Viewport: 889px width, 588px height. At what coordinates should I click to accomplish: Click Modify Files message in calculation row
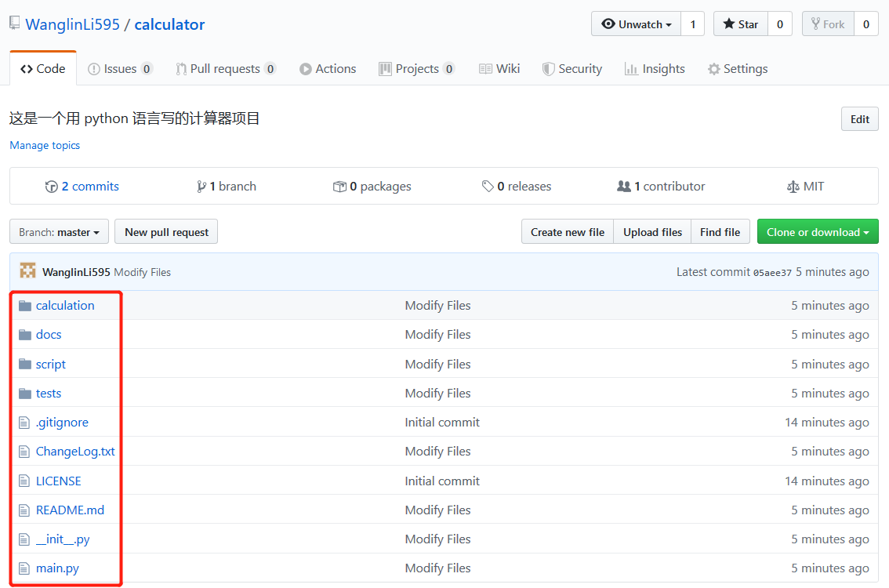[437, 306]
